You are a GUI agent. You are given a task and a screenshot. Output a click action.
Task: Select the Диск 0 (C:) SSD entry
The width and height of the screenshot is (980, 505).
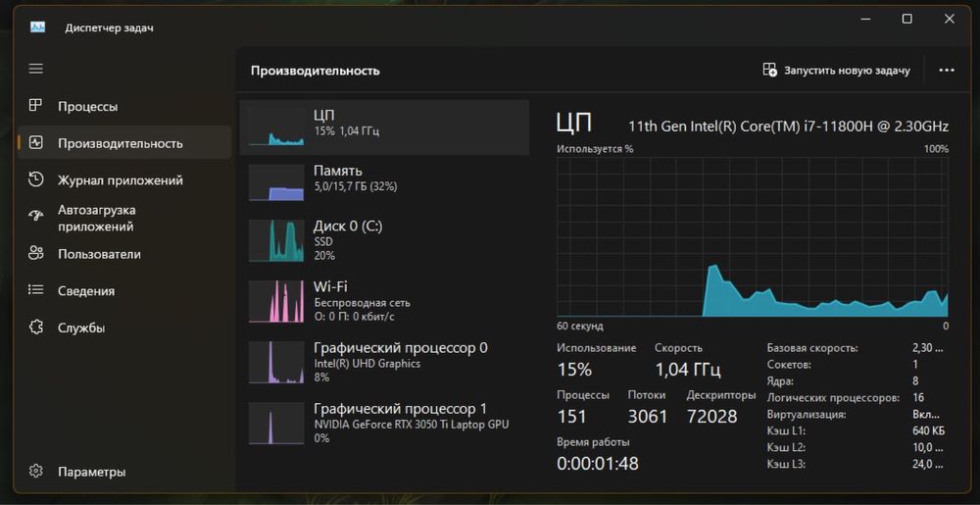click(x=384, y=240)
